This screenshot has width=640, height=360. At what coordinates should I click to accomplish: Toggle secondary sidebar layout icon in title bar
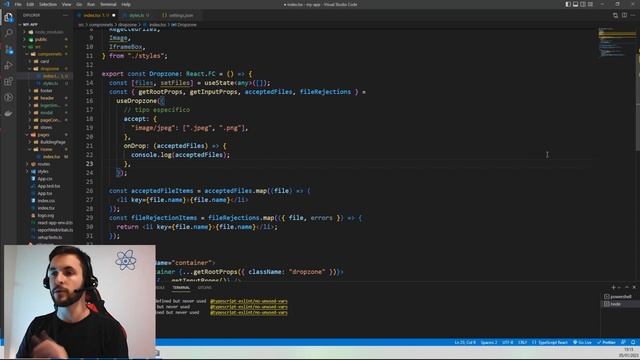(583, 4)
